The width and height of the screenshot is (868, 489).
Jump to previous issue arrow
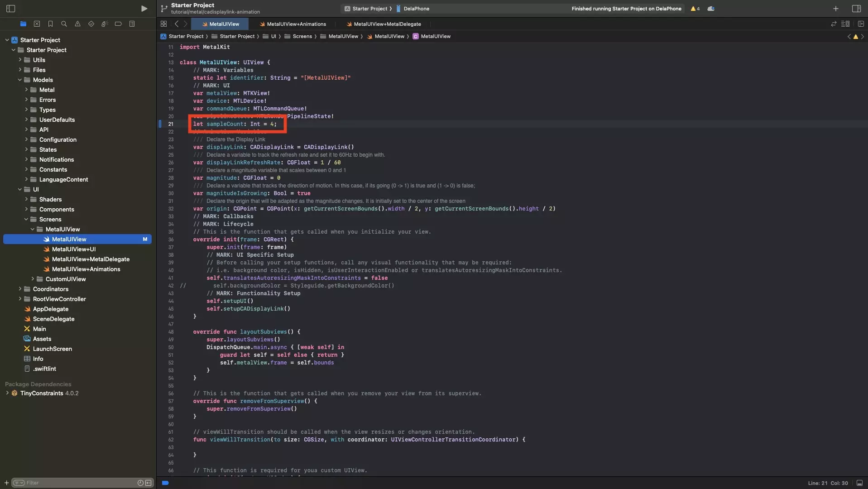point(849,37)
